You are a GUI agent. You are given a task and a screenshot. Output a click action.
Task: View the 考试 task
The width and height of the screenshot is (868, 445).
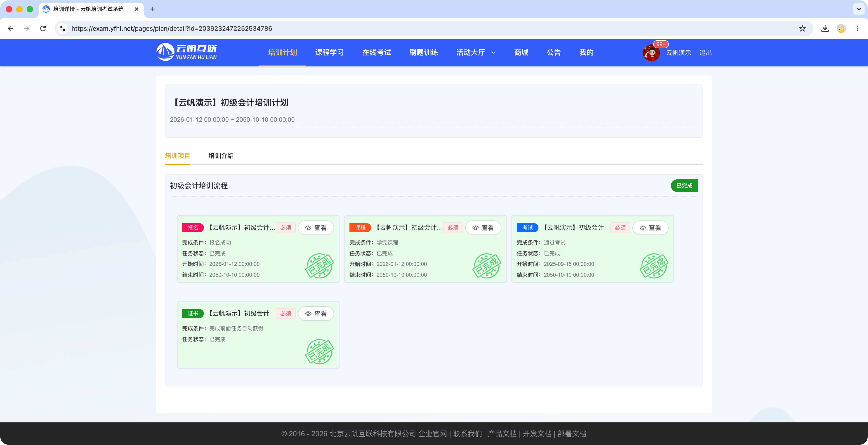pyautogui.click(x=650, y=228)
